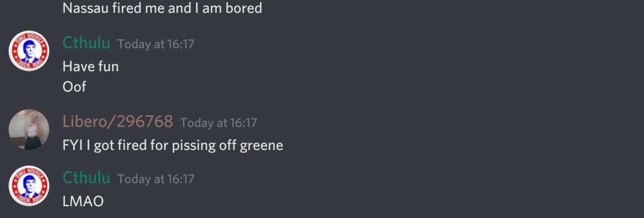Click the timestamp next to Libero/296768

click(x=218, y=123)
